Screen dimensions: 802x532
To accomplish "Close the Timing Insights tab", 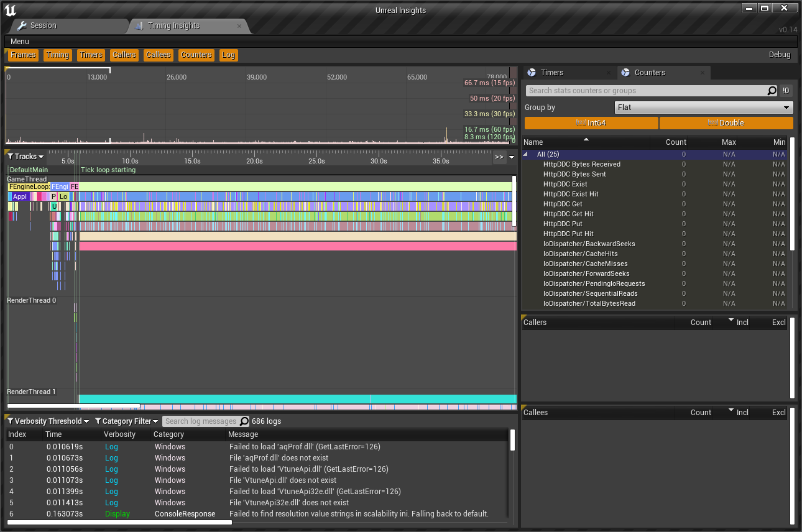I will pyautogui.click(x=240, y=26).
